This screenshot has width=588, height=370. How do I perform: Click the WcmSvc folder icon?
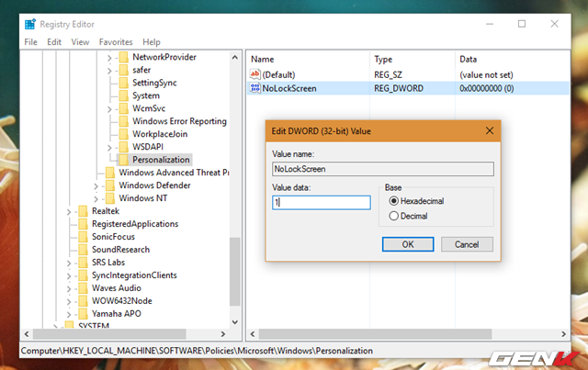pyautogui.click(x=124, y=108)
